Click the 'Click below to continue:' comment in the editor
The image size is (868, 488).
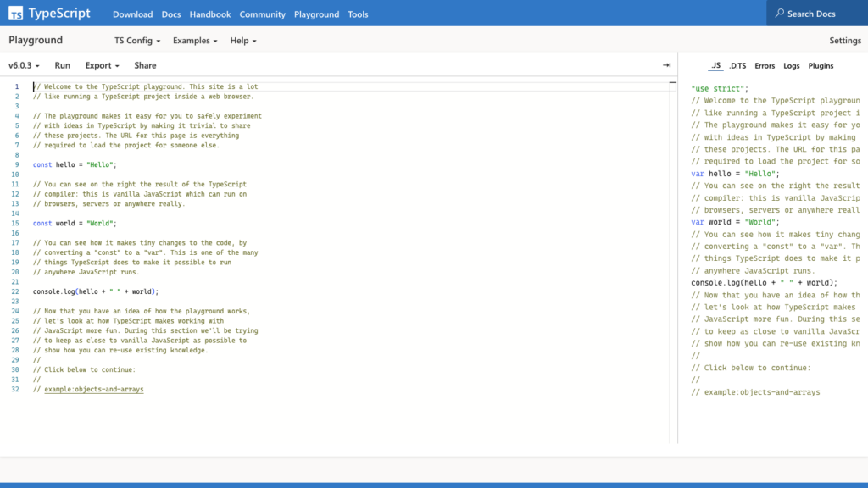[x=84, y=369]
